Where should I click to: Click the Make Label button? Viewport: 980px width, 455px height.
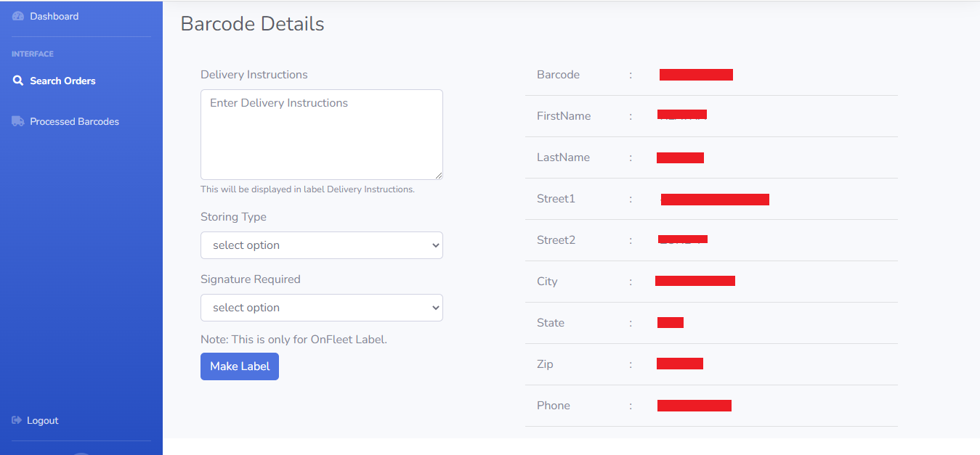point(240,366)
